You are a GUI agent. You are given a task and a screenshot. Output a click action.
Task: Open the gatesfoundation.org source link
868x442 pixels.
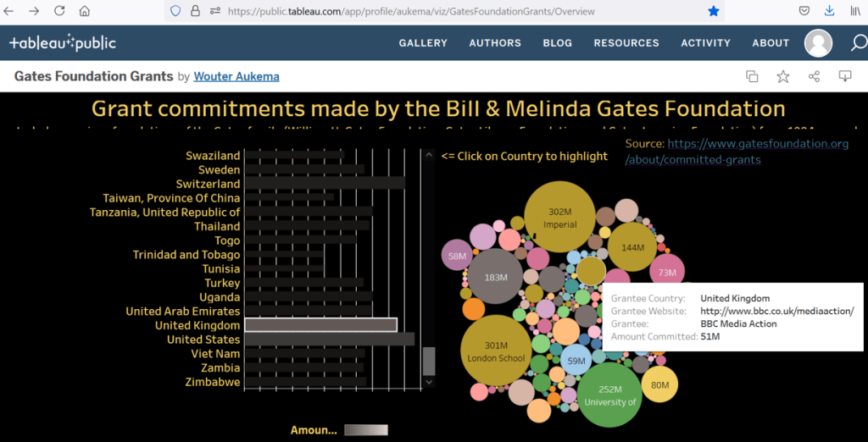737,152
